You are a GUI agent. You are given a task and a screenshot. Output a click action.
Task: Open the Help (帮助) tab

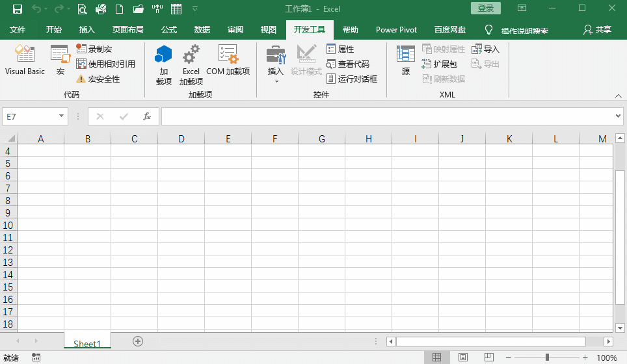[351, 30]
